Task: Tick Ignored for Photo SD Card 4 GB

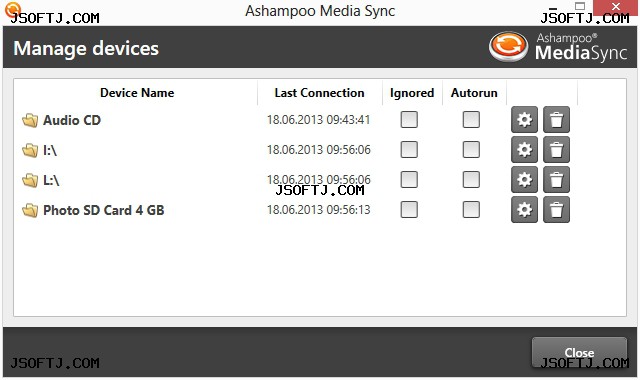Action: click(x=409, y=210)
